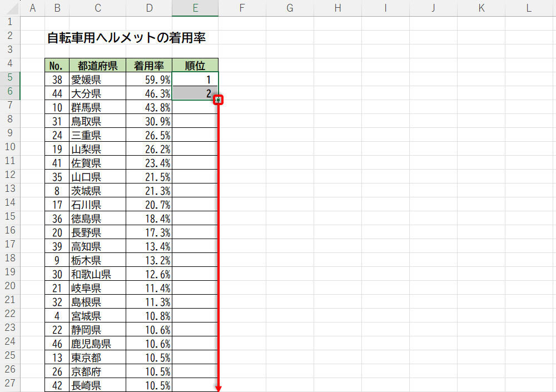This screenshot has width=556, height=392.
Task: Click the rank cell containing 1
Action: click(195, 80)
